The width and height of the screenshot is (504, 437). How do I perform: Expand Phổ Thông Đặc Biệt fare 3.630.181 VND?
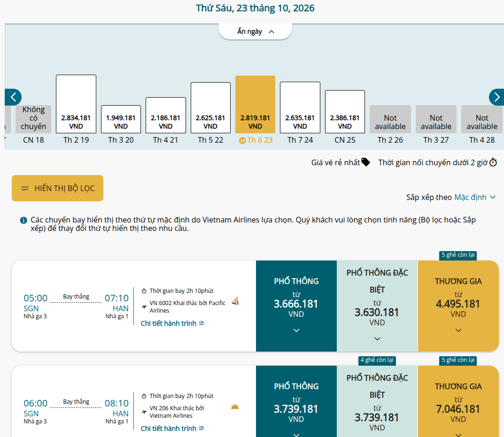(377, 306)
